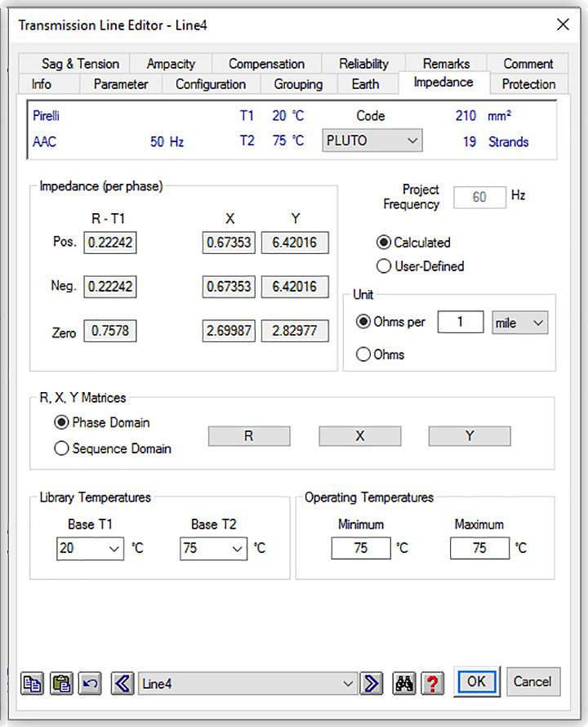This screenshot has height=727, width=588.
Task: Click the Y matrix button
Action: click(470, 436)
